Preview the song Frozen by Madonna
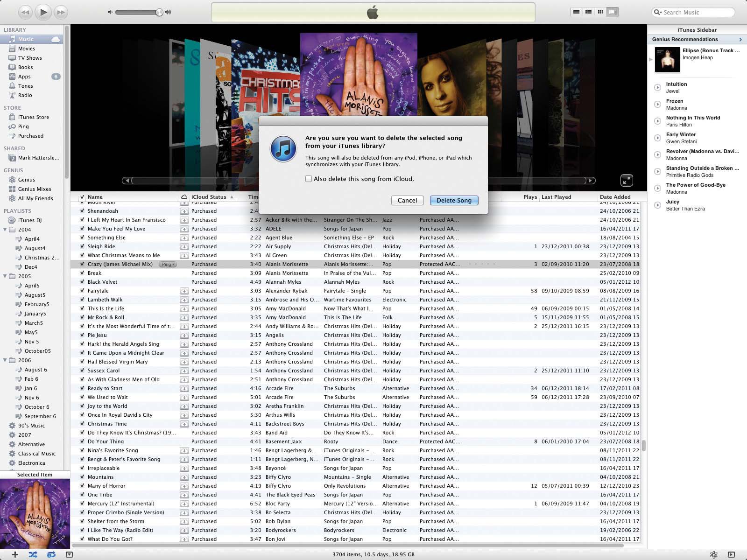This screenshot has height=560, width=747. pyautogui.click(x=657, y=104)
